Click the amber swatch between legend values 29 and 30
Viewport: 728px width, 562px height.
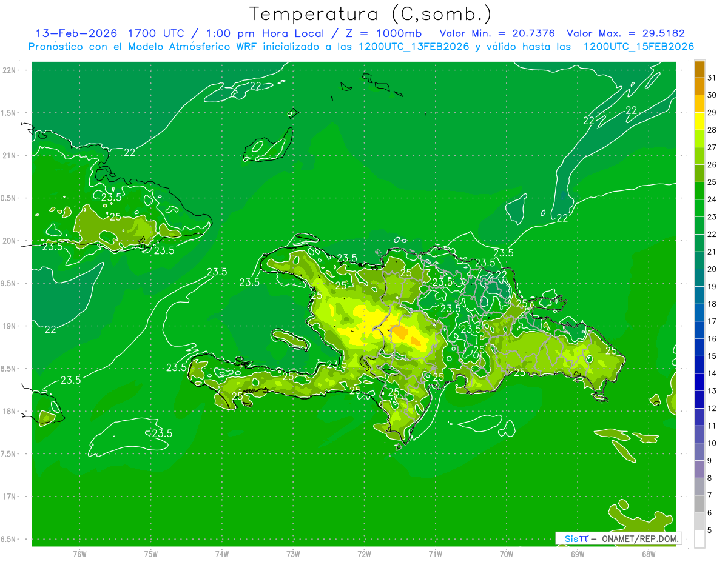[699, 104]
